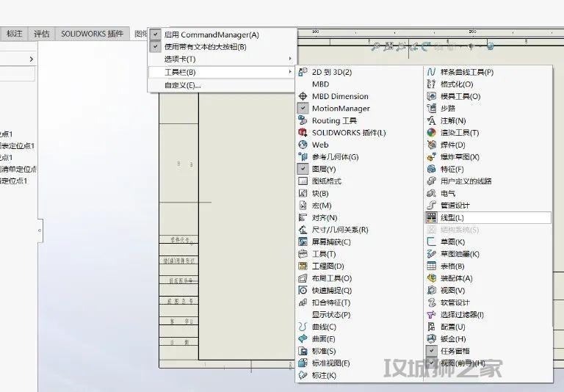Open 自定义(E)... customize dialog
Image resolution: width=564 pixels, height=392 pixels.
(x=182, y=85)
